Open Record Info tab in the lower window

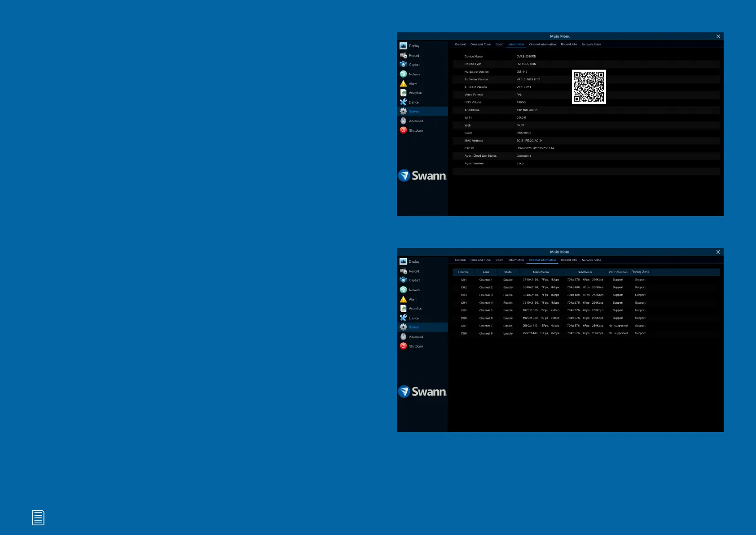(x=568, y=260)
